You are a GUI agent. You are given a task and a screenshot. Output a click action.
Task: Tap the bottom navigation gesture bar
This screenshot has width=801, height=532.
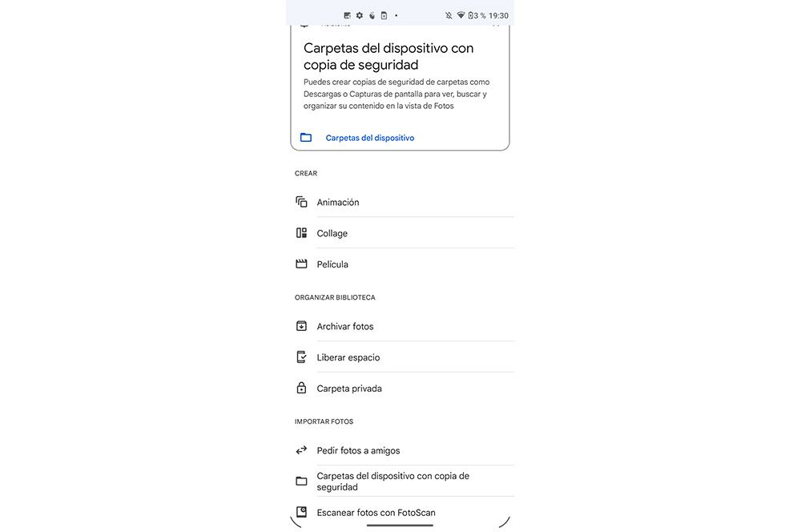coord(400,525)
